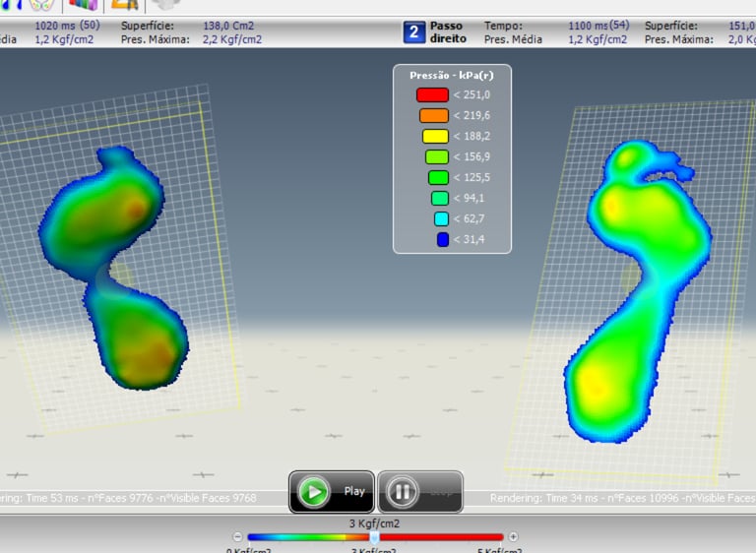Select the lime legend swatch for 156,9
The height and width of the screenshot is (553, 756).
[x=437, y=157]
